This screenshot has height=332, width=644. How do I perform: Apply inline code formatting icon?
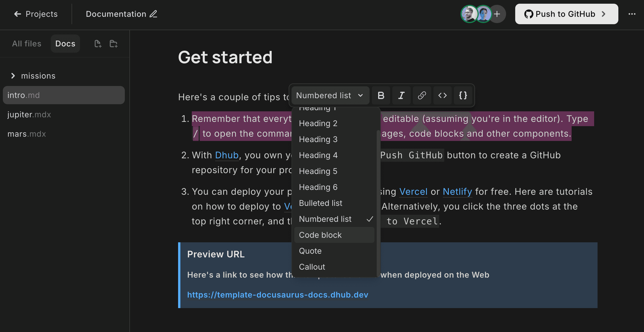442,95
